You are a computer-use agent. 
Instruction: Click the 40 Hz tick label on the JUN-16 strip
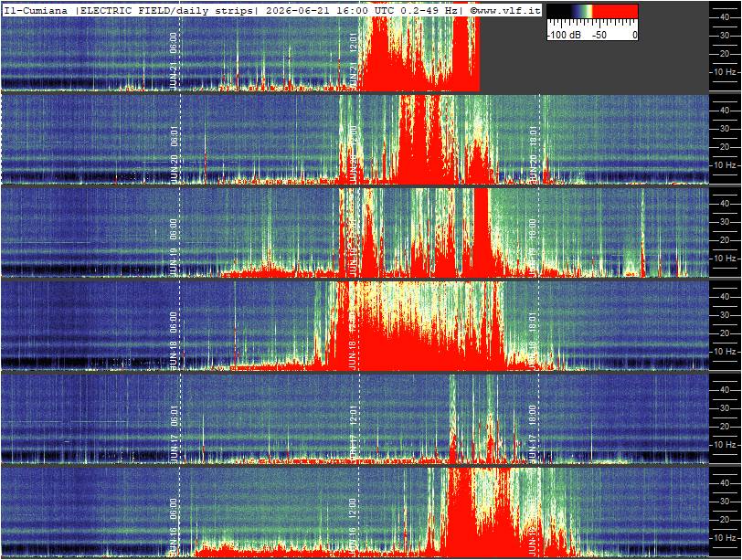[x=725, y=483]
